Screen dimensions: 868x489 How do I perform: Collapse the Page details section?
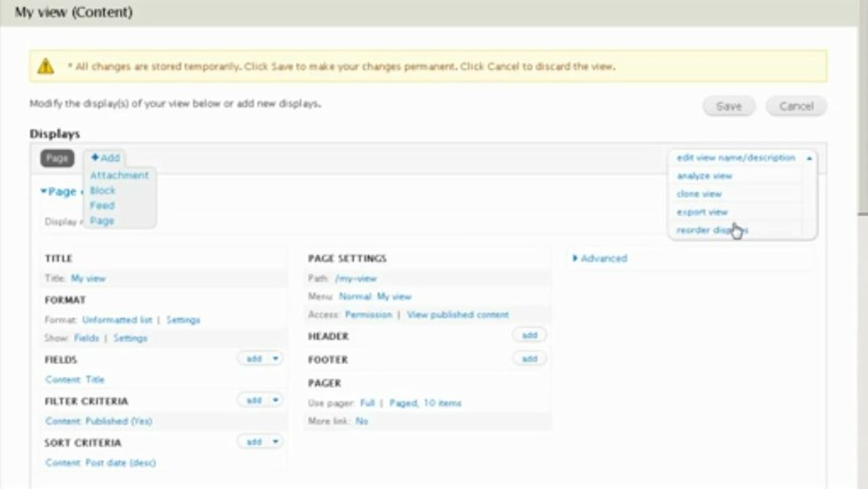coord(60,192)
